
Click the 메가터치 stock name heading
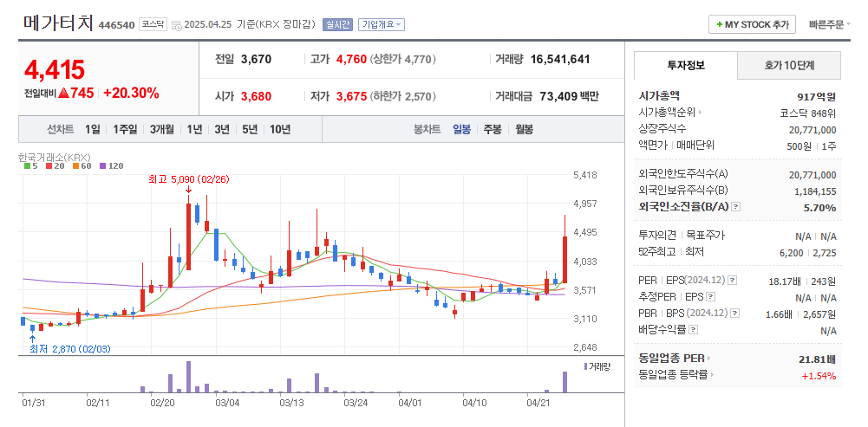pos(58,23)
